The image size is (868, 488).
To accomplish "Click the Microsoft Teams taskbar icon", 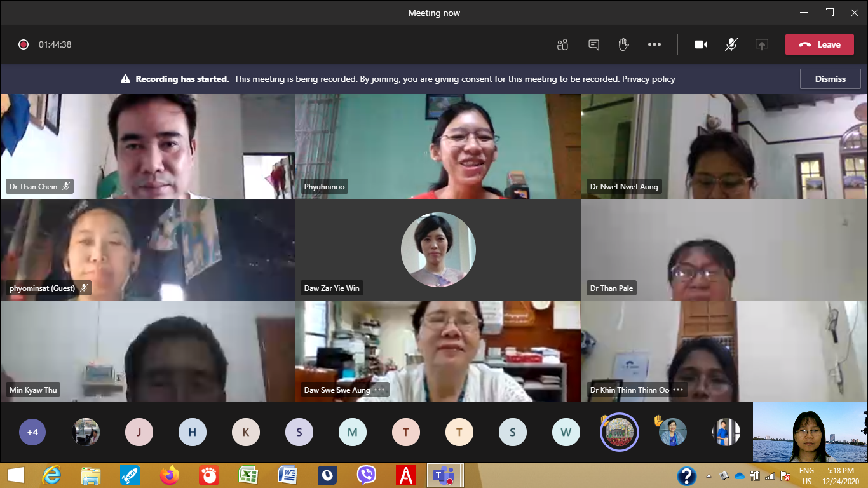I will tap(444, 475).
